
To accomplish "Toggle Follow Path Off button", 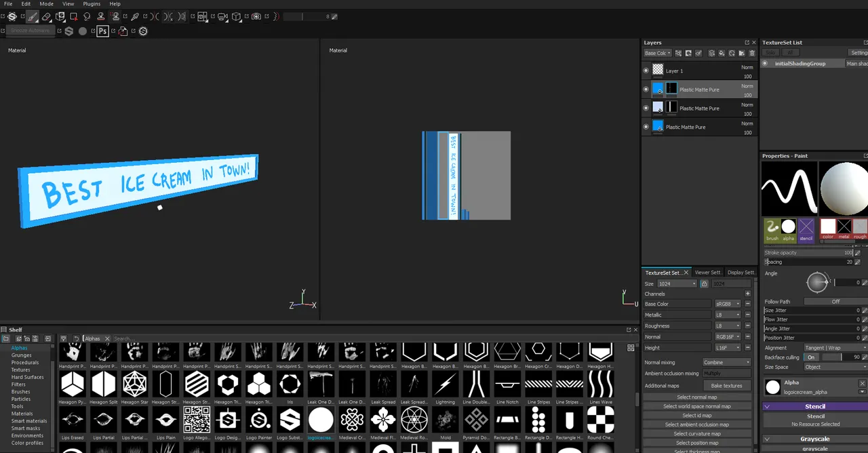I will [x=835, y=302].
